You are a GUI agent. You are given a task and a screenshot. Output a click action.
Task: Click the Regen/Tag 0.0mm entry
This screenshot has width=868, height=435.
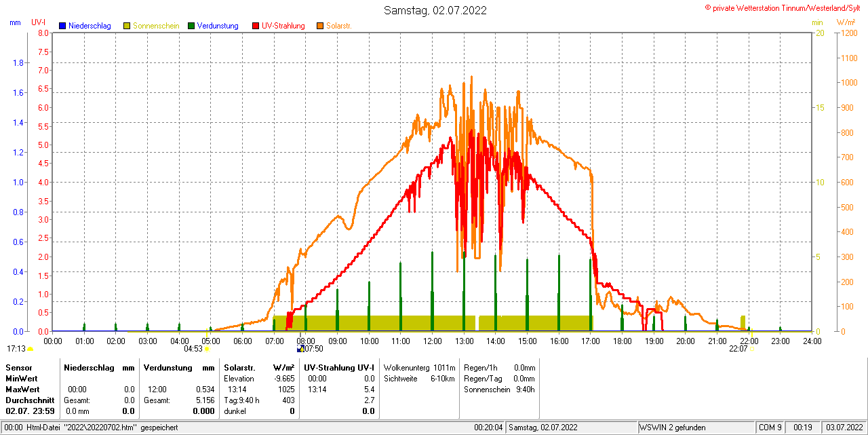pos(499,378)
